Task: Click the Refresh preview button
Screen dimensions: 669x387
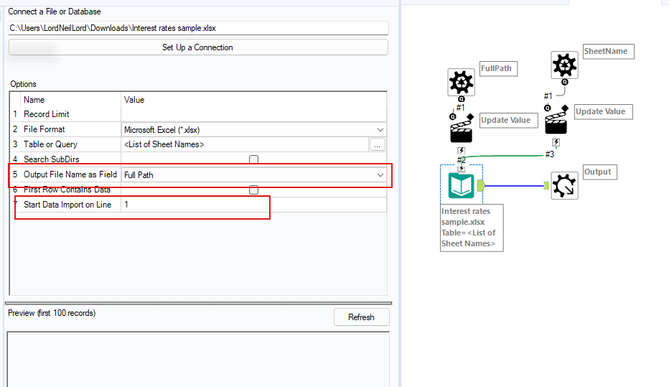Action: pos(361,317)
